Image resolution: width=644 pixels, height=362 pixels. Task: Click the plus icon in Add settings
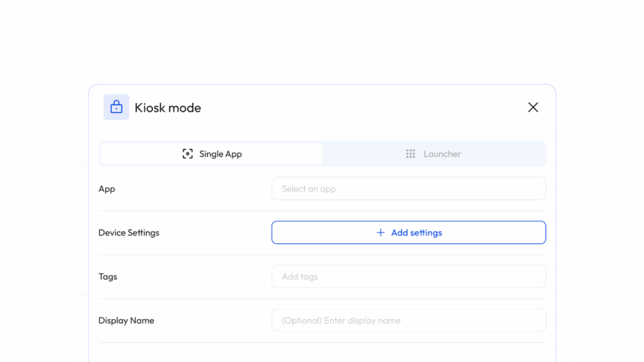(380, 233)
